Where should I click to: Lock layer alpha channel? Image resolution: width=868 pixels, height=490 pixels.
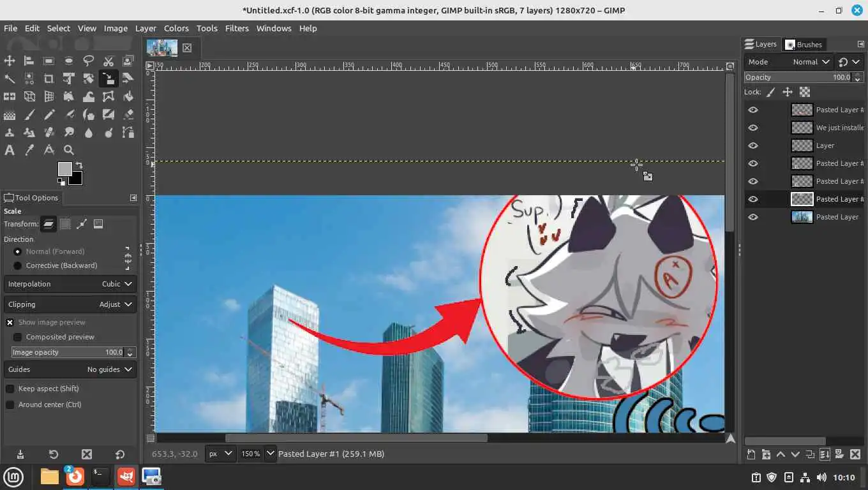[x=805, y=92]
